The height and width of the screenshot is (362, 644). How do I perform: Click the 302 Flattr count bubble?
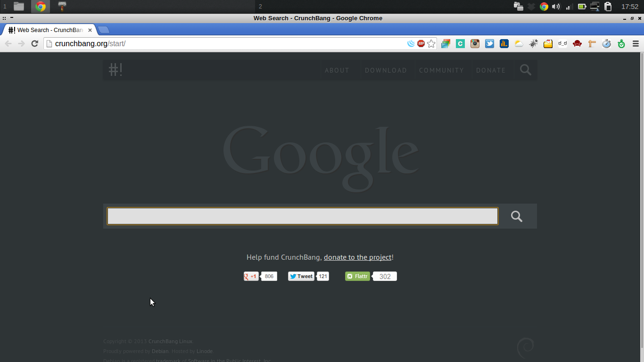[x=385, y=276]
